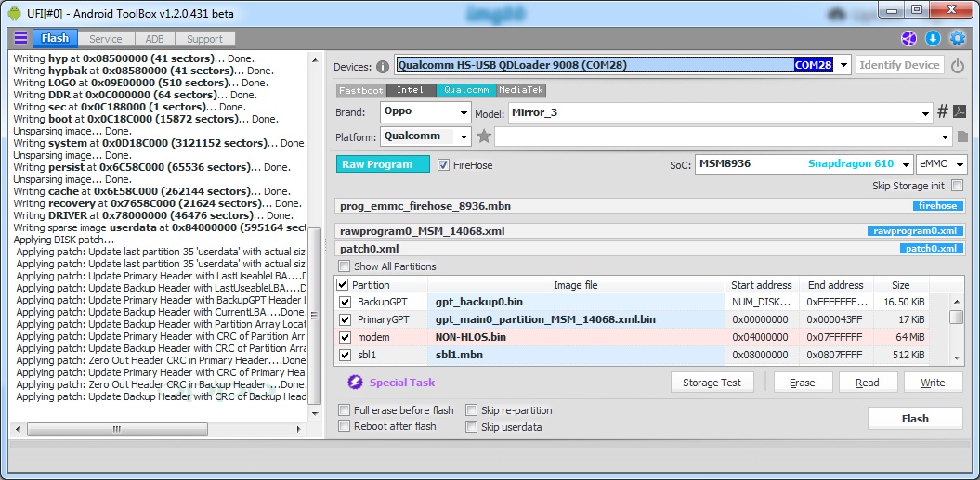Screen dimensions: 980x480
Task: Click the Read button
Action: click(x=867, y=383)
